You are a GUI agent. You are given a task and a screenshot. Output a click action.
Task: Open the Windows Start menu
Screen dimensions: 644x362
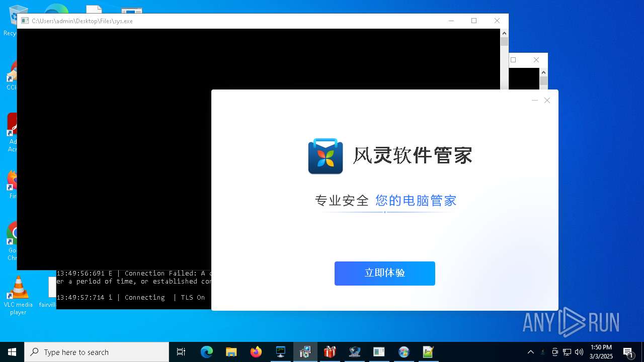[12, 352]
